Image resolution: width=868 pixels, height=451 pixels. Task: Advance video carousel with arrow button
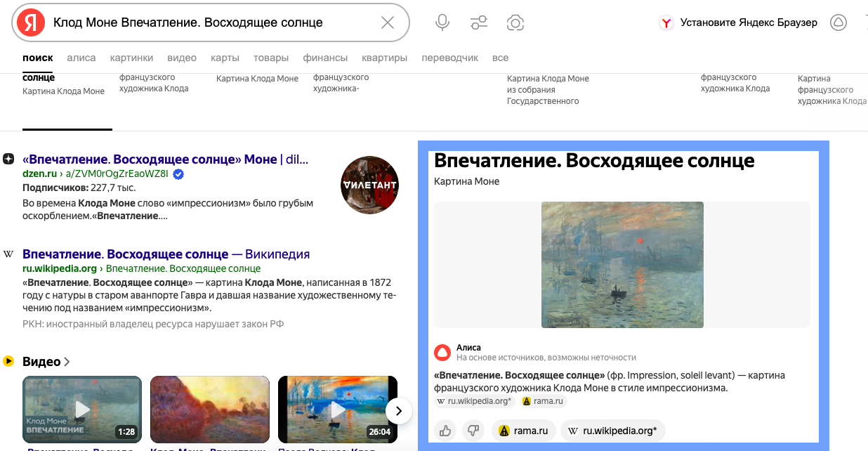(x=399, y=411)
